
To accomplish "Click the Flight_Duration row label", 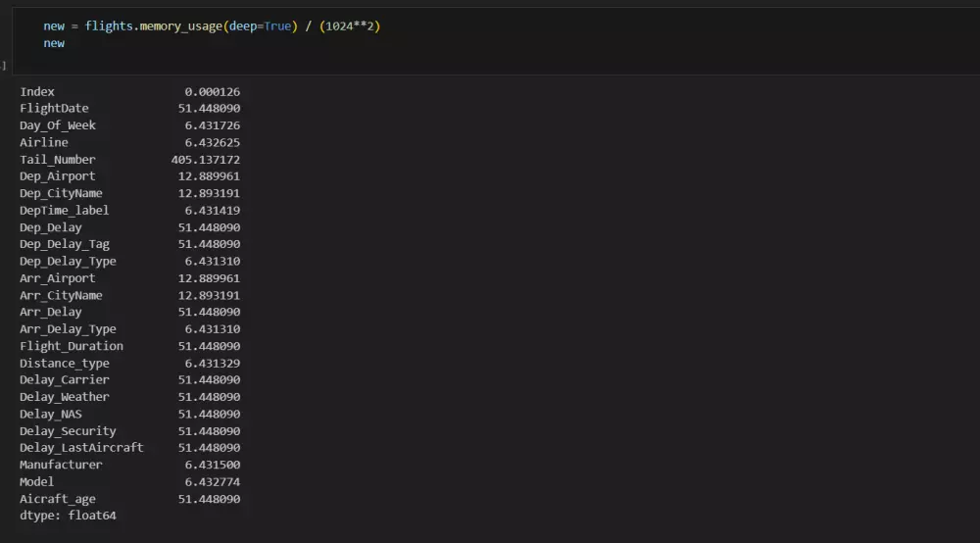I will pyautogui.click(x=72, y=346).
